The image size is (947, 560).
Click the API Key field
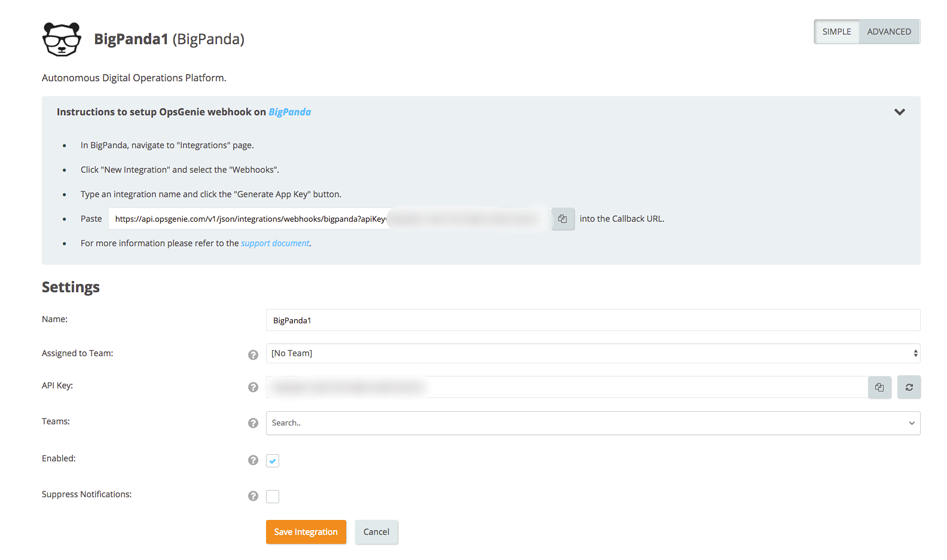[567, 387]
